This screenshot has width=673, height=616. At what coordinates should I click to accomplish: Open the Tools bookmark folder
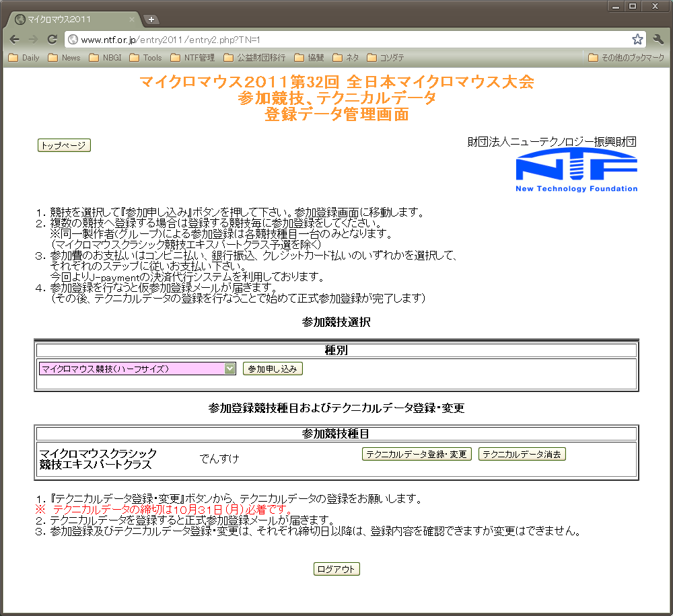point(146,58)
